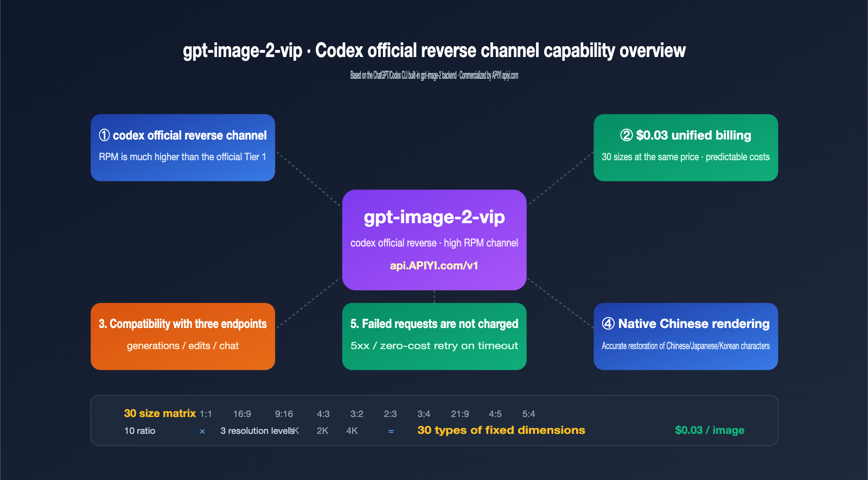Select the title 'Codex official reverse channel capability overview'

tap(500, 50)
